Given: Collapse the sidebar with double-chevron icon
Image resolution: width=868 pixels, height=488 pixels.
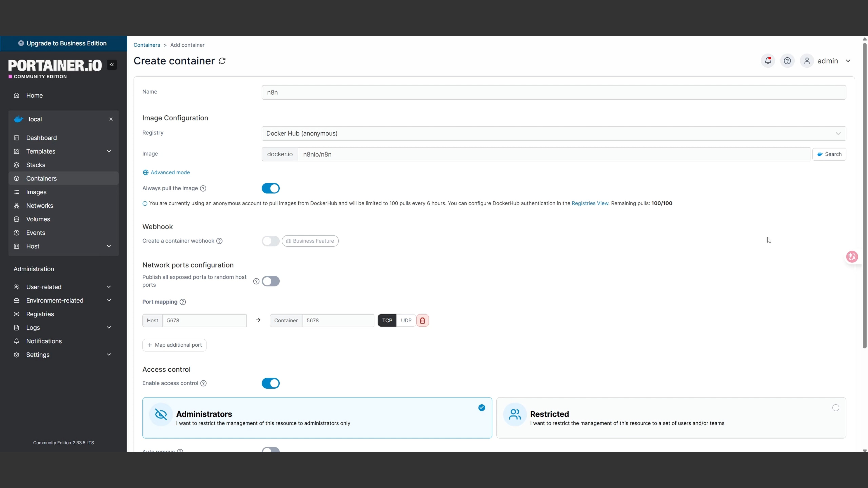Looking at the screenshot, I should [x=112, y=65].
